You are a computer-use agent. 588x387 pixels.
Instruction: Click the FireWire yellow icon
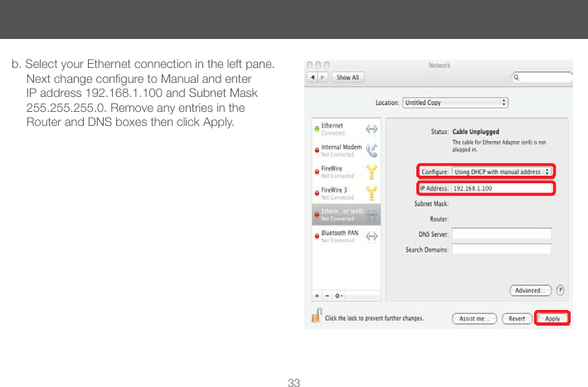coord(372,172)
